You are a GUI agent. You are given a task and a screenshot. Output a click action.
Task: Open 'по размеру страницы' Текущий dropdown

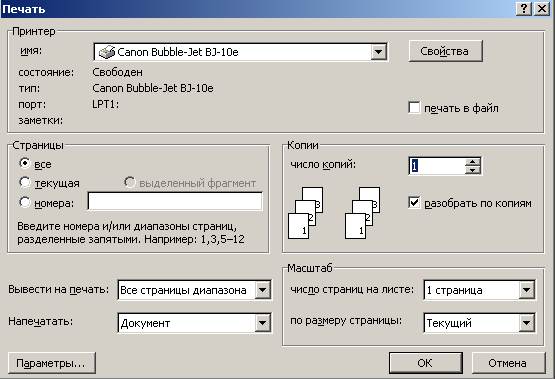point(526,322)
